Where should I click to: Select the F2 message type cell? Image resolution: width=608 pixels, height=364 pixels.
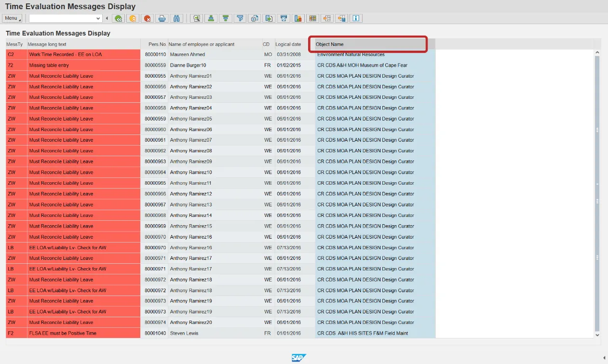tap(16, 333)
